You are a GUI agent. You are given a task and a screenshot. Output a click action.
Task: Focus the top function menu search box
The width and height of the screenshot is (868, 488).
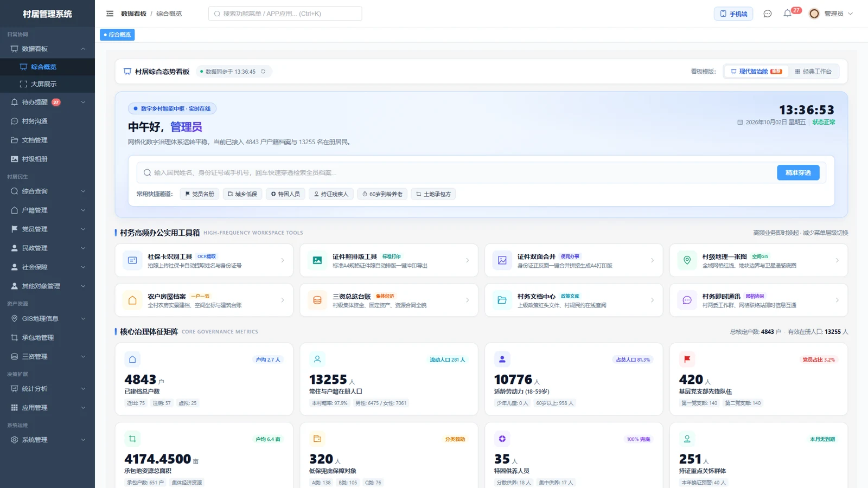[285, 14]
